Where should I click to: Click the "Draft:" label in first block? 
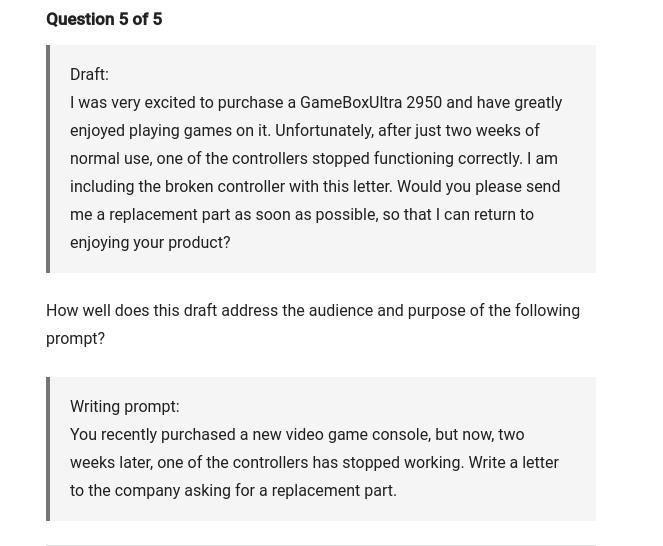tap(89, 74)
